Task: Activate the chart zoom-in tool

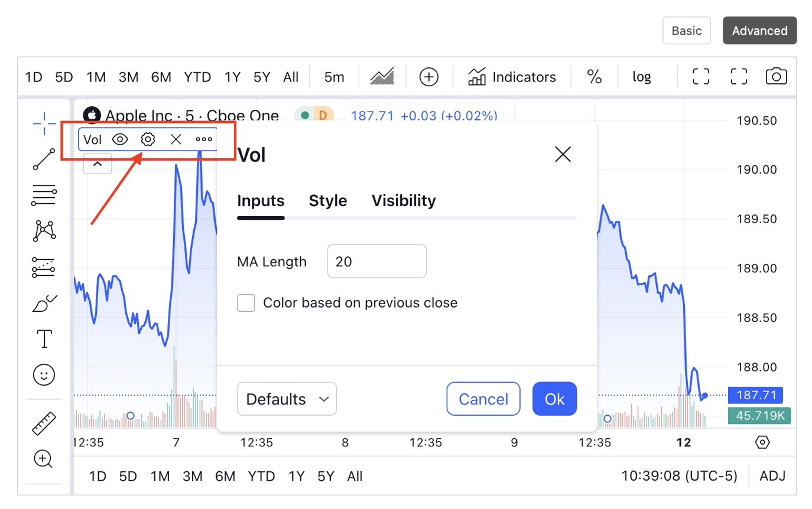Action: point(43,459)
